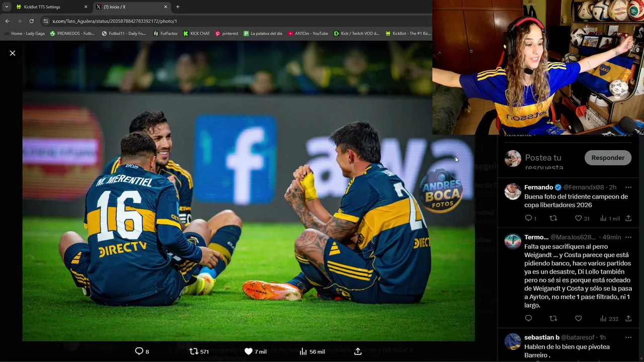Screen dimensions: 644x362
Task: Share the photo using the upload icon
Action: point(358,351)
